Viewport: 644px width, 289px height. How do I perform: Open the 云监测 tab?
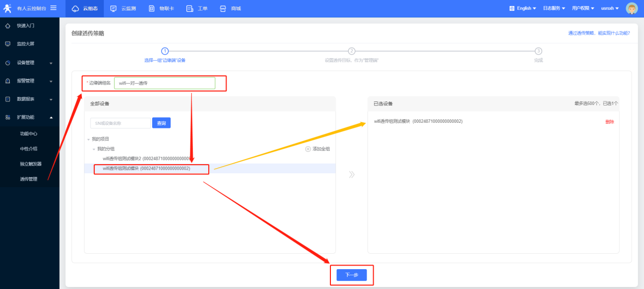123,9
